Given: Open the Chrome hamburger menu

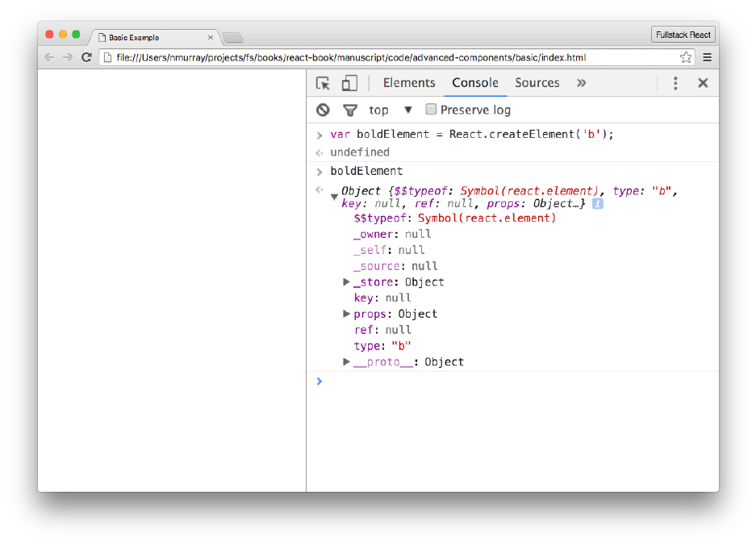Looking at the screenshot, I should [708, 57].
